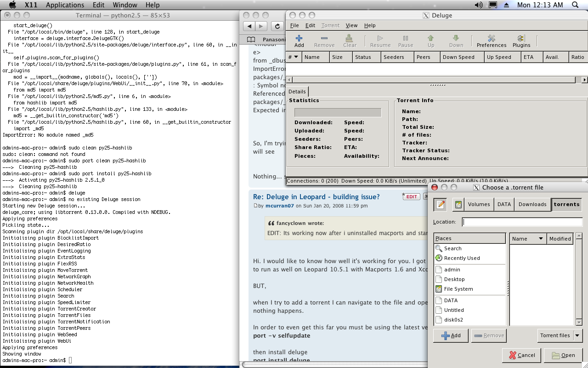Open the Torrent files filter dropdown
Image resolution: width=588 pixels, height=368 pixels.
tap(560, 335)
